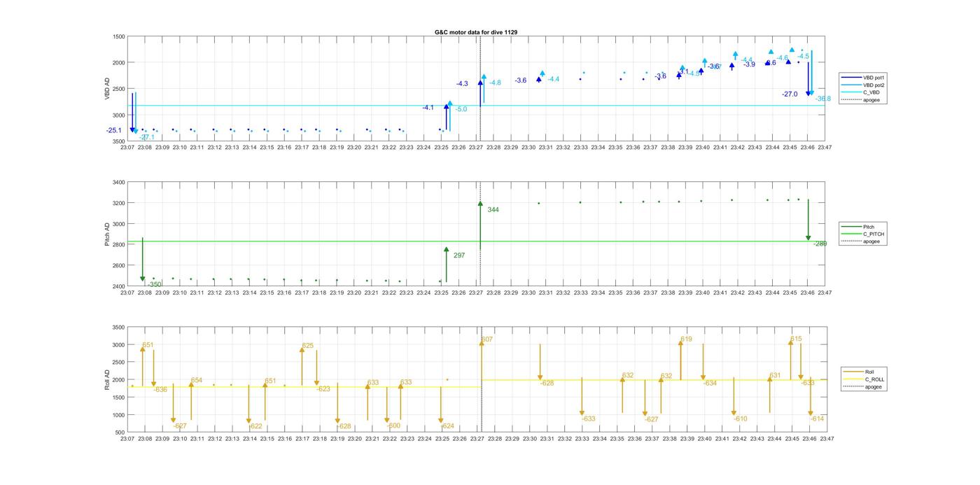
Task: Click the '297' pitch data label
Action: point(459,255)
